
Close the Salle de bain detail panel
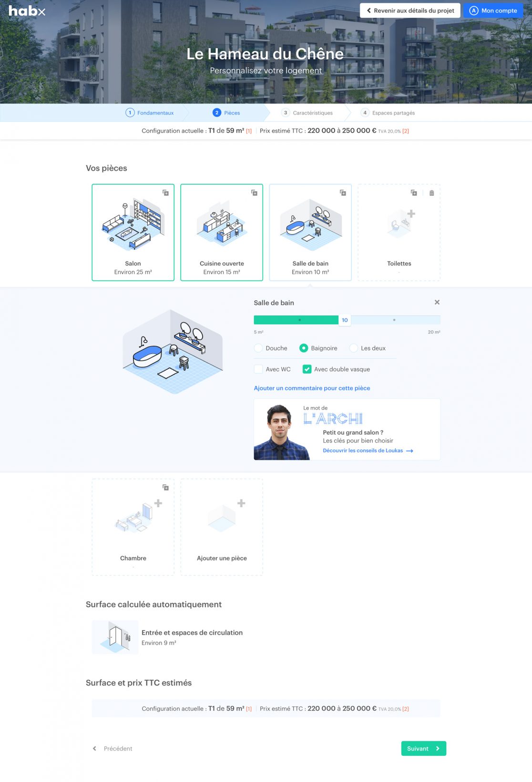437,302
